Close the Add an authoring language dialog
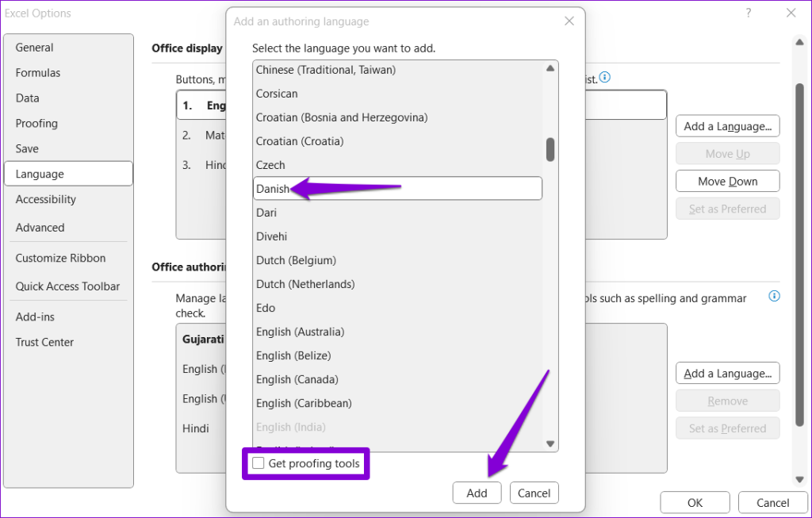The image size is (812, 518). click(569, 21)
